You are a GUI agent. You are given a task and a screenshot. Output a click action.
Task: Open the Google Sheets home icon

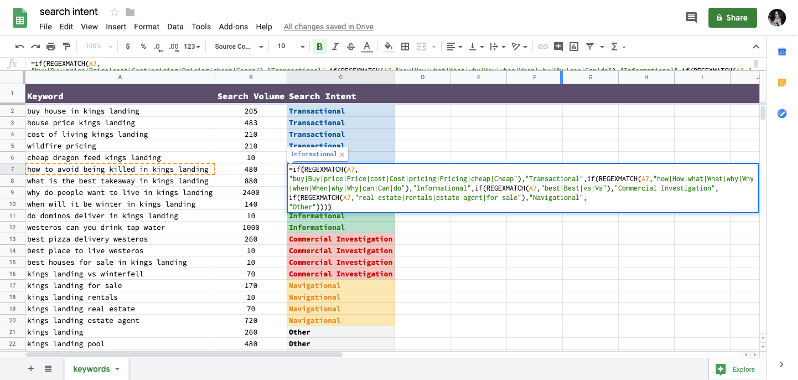tap(20, 19)
